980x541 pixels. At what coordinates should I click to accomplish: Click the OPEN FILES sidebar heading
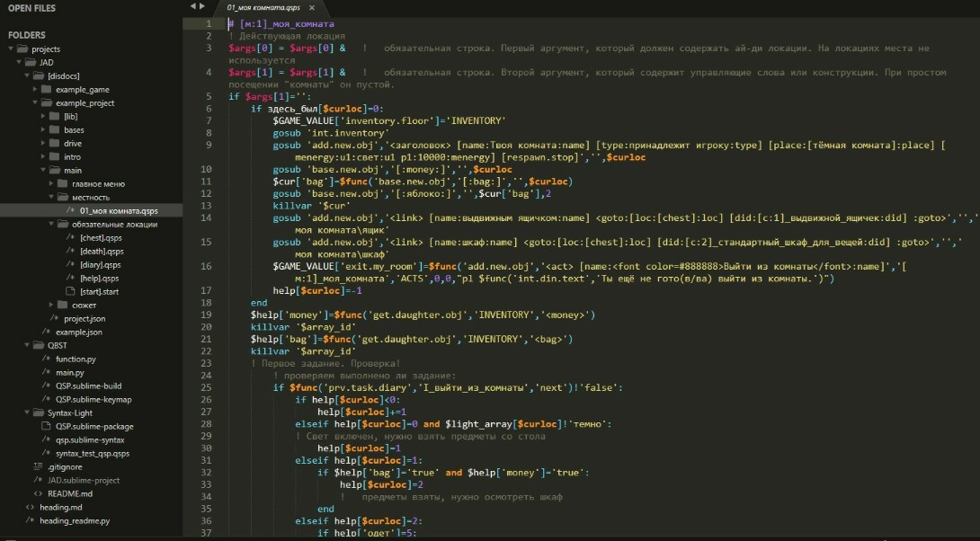(31, 8)
